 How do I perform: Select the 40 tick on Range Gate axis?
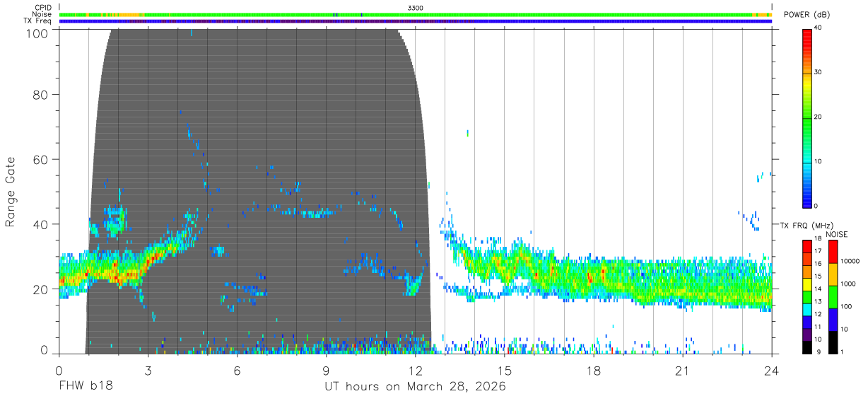click(41, 225)
